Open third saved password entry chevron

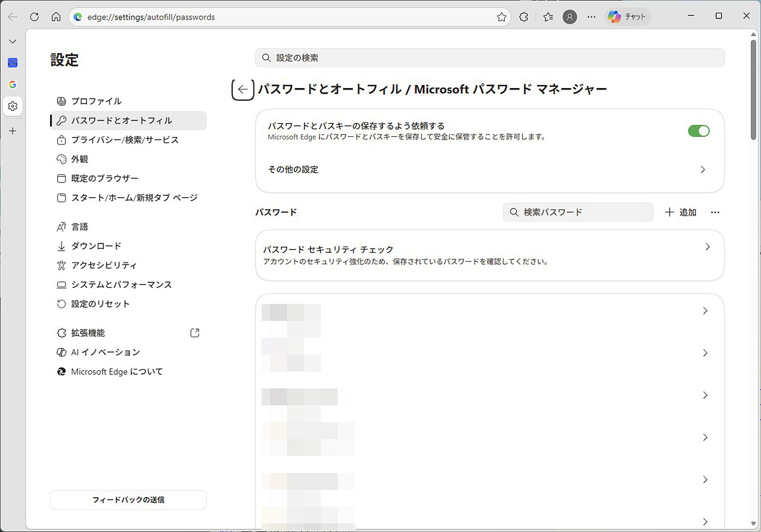pyautogui.click(x=705, y=395)
